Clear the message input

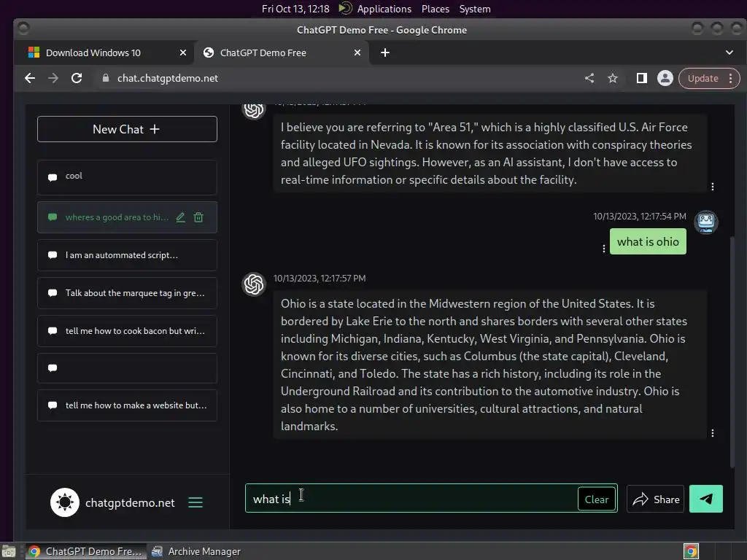(597, 499)
